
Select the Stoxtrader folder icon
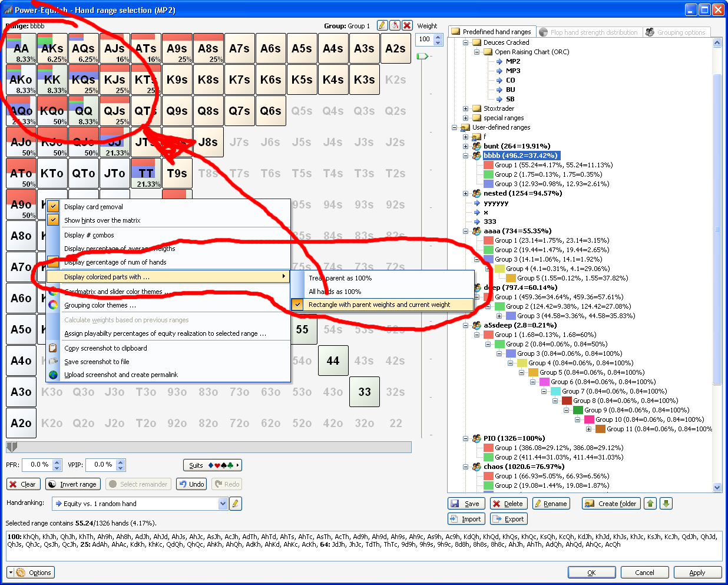(477, 108)
